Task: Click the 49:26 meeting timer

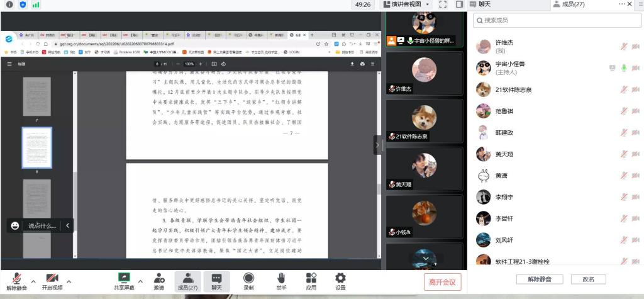Action: click(363, 4)
